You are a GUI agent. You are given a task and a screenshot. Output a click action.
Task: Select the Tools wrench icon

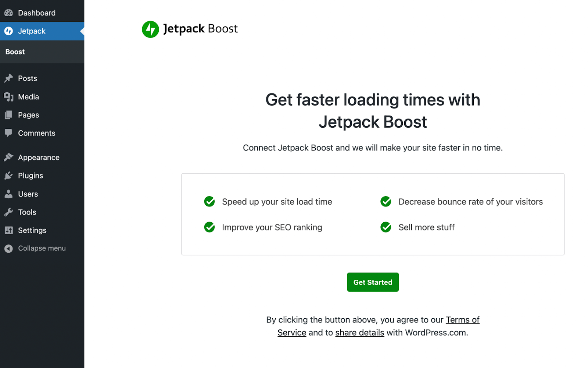(x=9, y=212)
